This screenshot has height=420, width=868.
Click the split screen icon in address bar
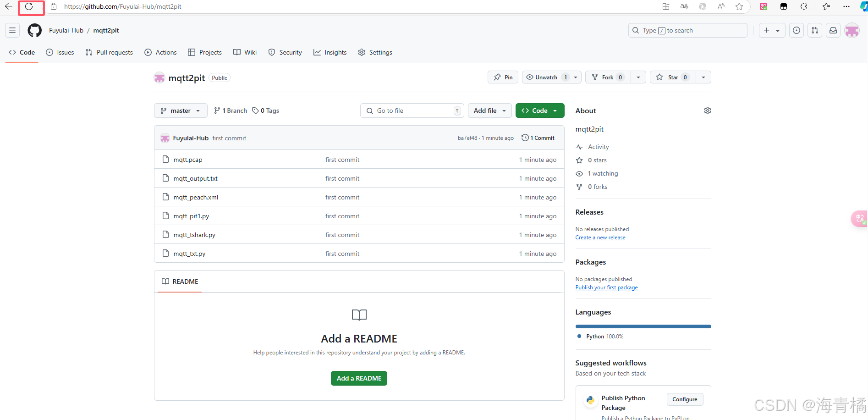[666, 6]
